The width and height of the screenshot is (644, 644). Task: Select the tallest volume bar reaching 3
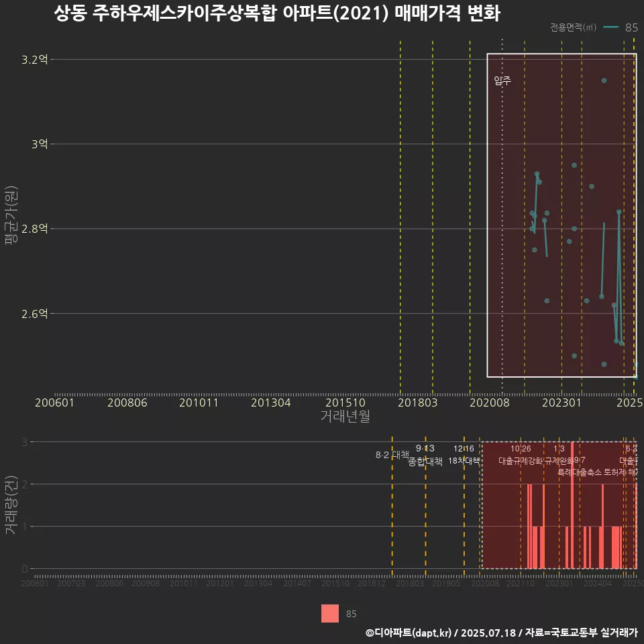click(x=572, y=505)
